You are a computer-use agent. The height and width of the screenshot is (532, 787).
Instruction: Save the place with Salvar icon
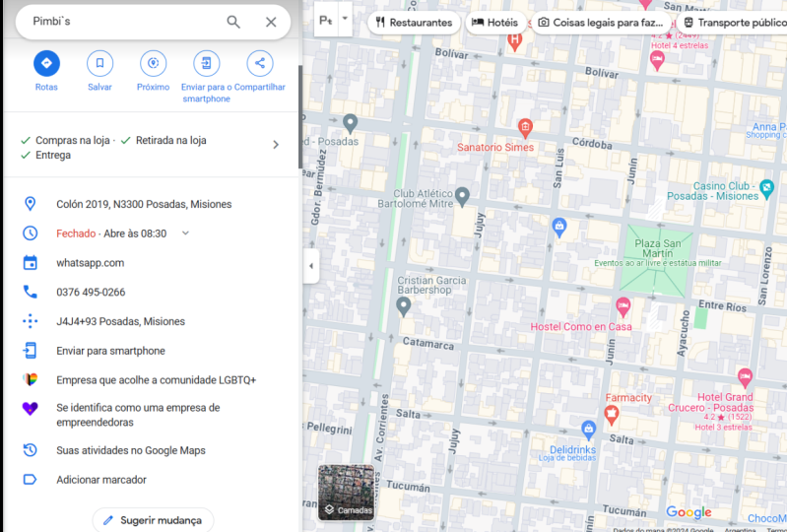(x=99, y=63)
